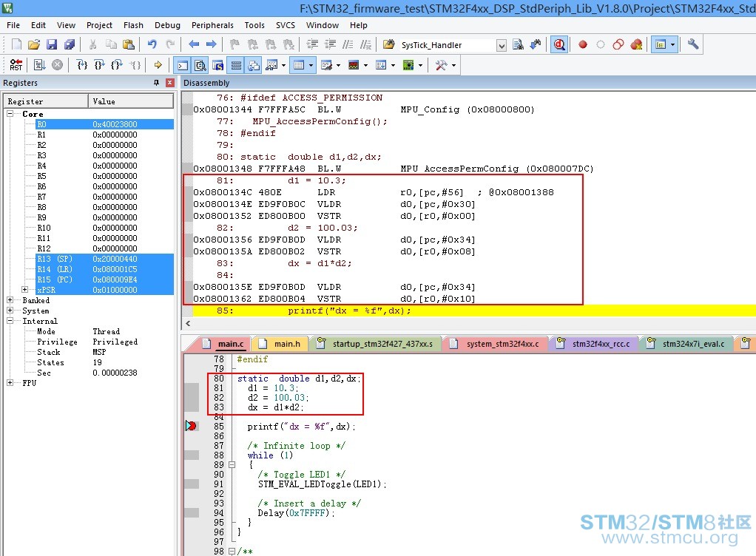This screenshot has height=556, width=756.
Task: Click the Kill All Breakpoints icon
Action: click(636, 45)
